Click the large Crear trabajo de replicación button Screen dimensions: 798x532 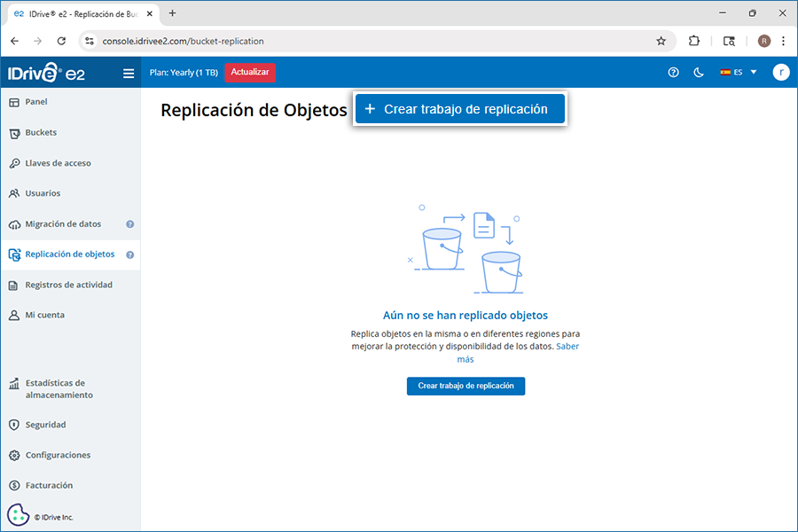(460, 109)
